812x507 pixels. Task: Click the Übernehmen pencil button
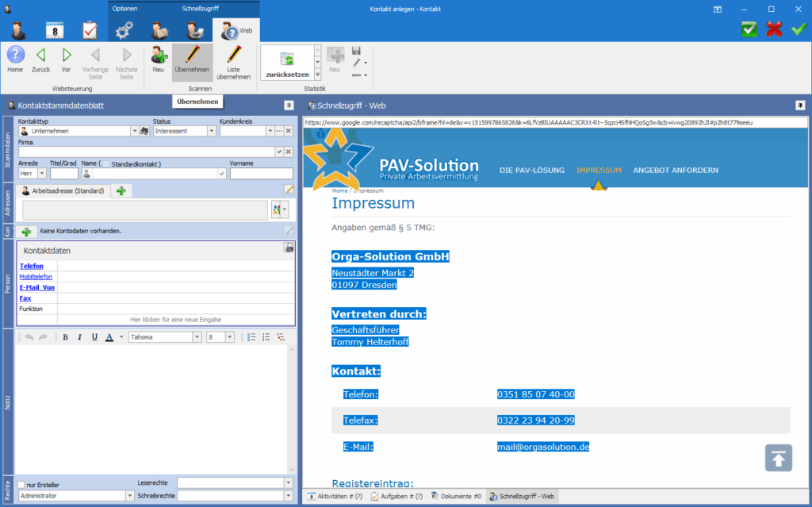(192, 62)
